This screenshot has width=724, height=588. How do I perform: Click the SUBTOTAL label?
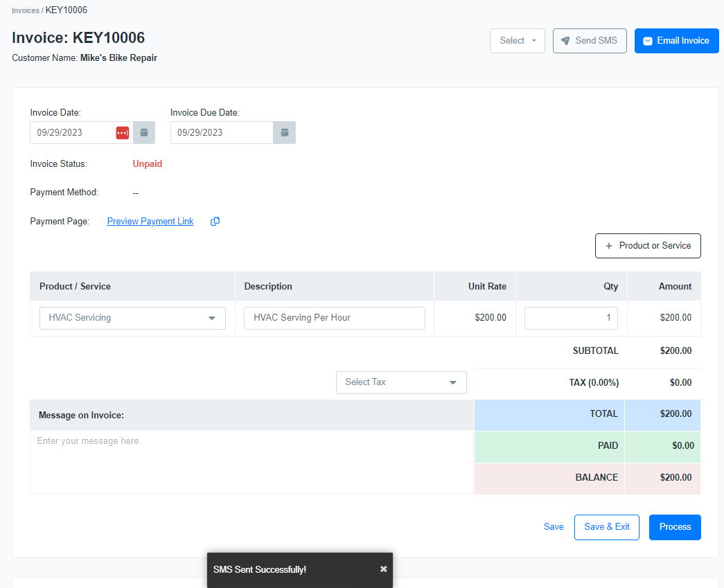[596, 350]
